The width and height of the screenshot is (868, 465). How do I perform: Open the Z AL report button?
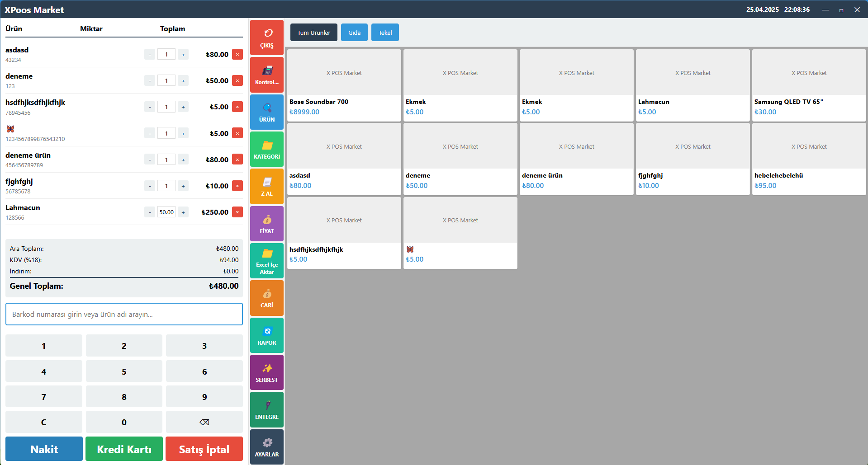(x=267, y=186)
